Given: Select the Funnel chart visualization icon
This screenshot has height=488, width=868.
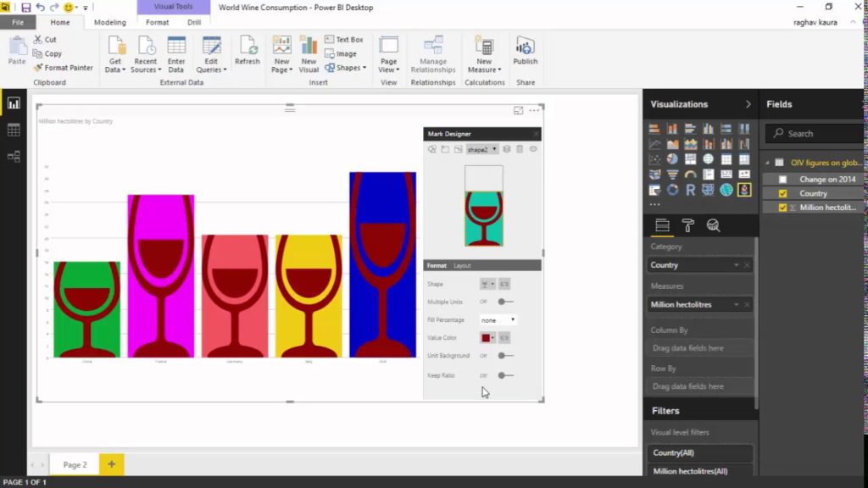Looking at the screenshot, I should (672, 174).
